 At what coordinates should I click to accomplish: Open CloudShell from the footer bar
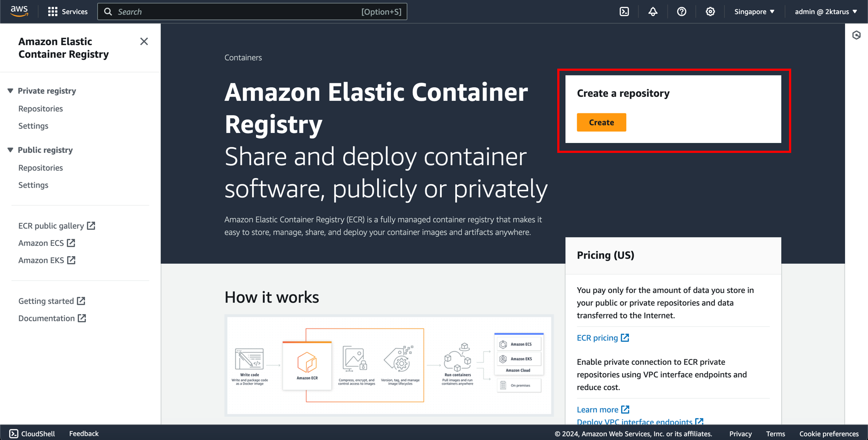pyautogui.click(x=32, y=433)
